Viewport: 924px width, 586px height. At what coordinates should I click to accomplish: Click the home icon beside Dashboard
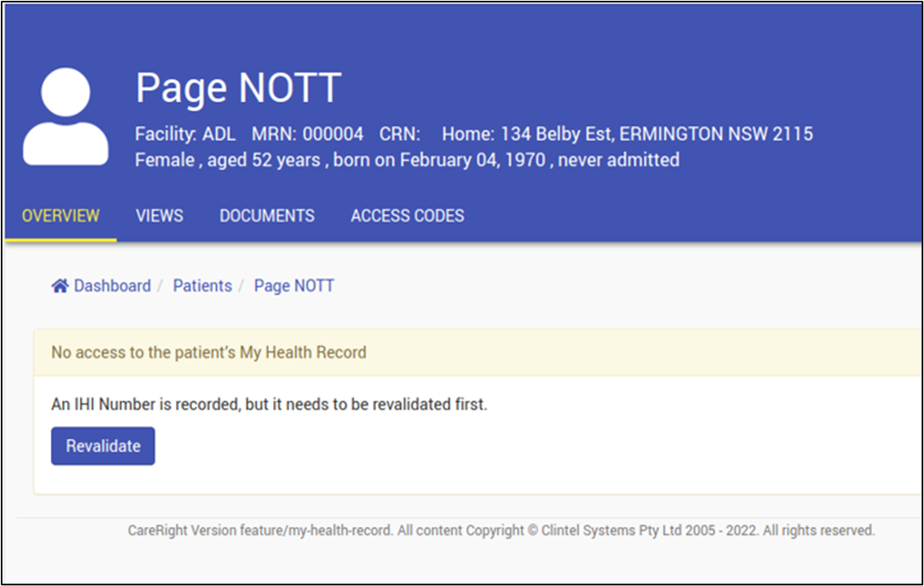[60, 286]
